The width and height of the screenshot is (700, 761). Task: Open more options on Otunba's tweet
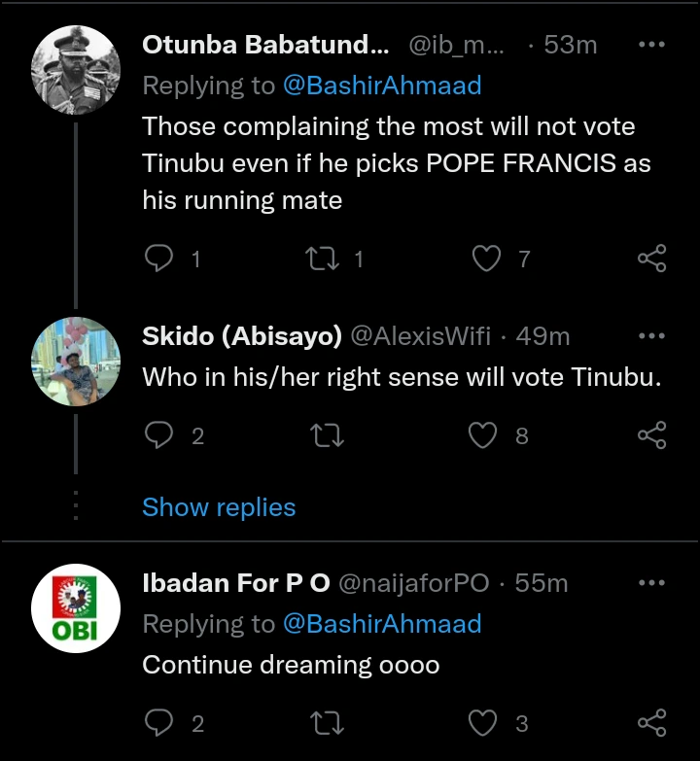pyautogui.click(x=651, y=45)
